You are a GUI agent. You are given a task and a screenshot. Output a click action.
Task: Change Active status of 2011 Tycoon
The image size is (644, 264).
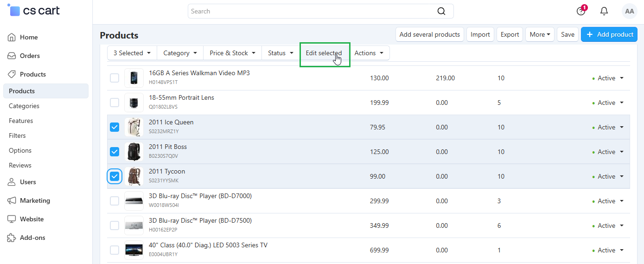point(608,176)
